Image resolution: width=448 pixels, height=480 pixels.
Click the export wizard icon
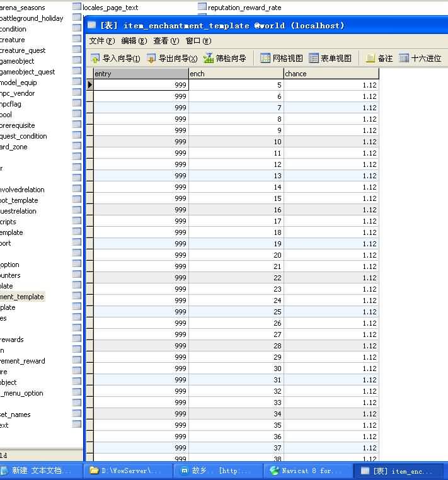[151, 58]
